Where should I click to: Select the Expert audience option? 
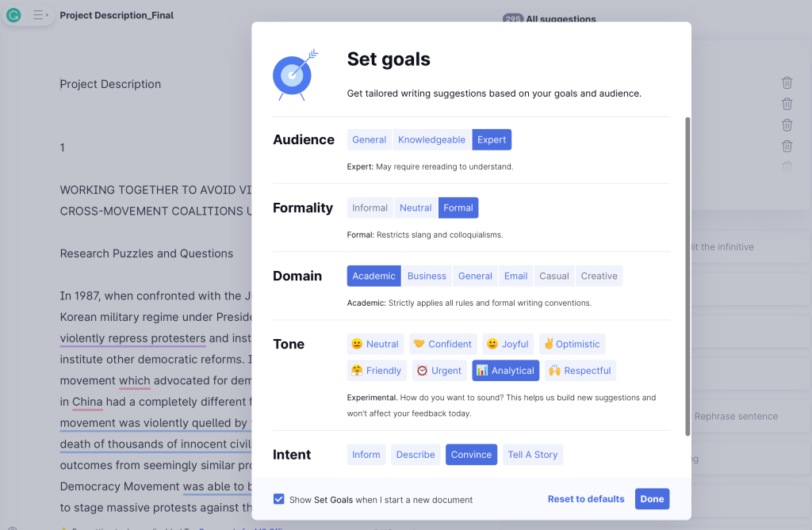[x=492, y=139]
